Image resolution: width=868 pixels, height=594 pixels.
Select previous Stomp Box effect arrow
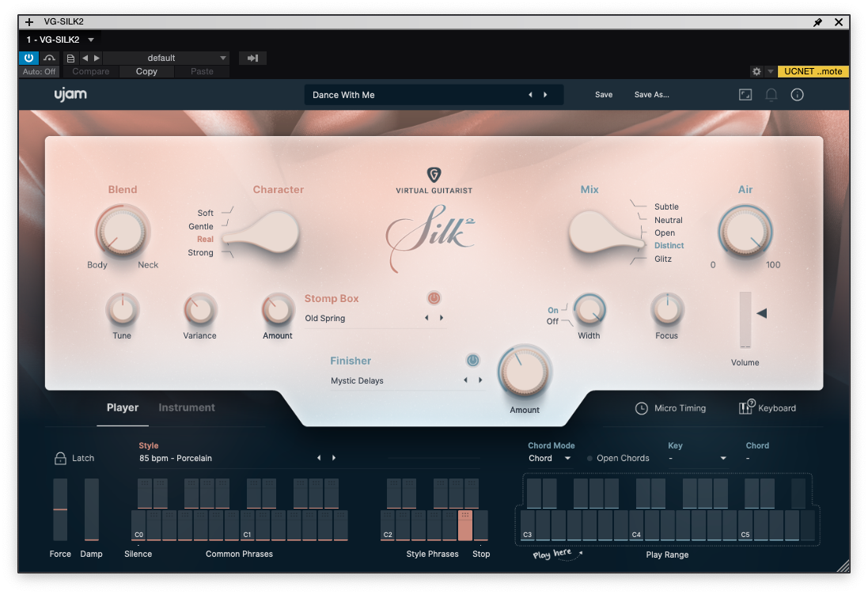[426, 318]
